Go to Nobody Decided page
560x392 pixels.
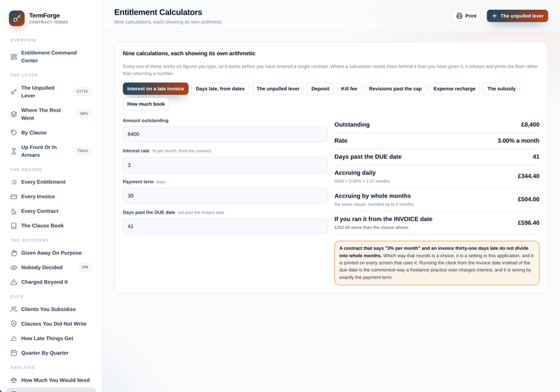point(50,267)
